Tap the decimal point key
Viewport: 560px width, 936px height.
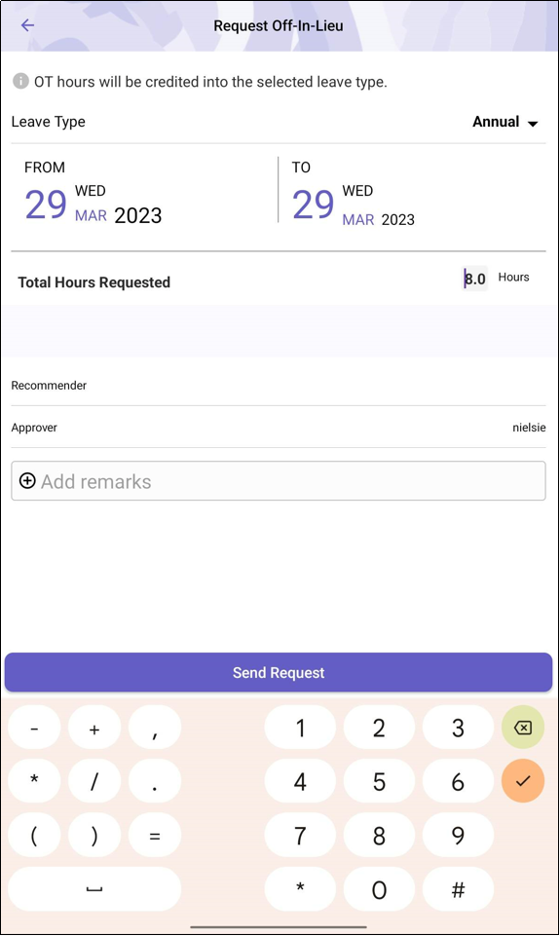pos(155,781)
